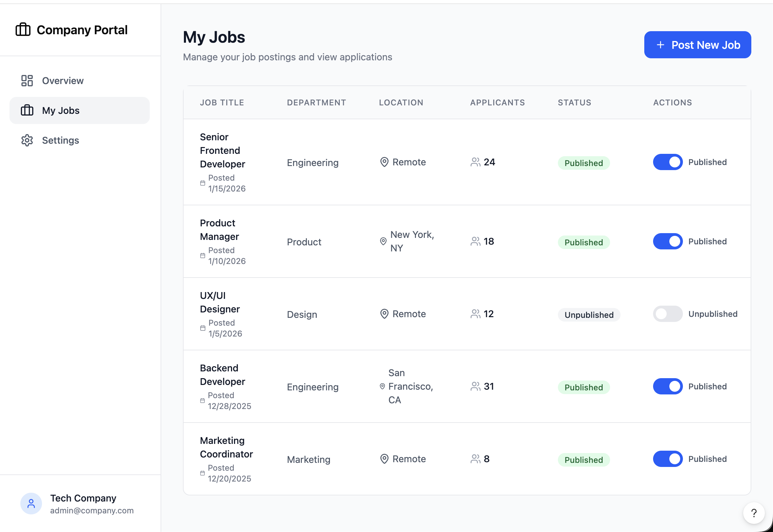Click the Published status badge for Marketing Coordinator
The width and height of the screenshot is (773, 532).
[x=584, y=459]
